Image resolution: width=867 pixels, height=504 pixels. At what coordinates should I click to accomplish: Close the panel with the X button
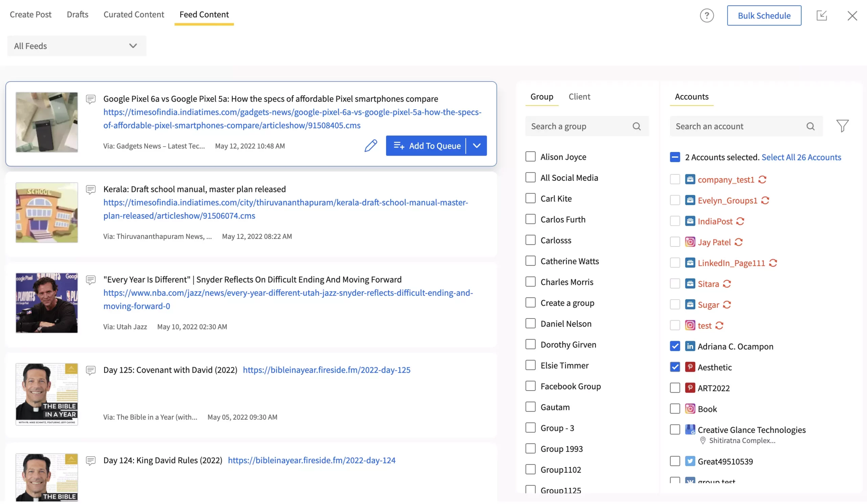[x=852, y=16]
